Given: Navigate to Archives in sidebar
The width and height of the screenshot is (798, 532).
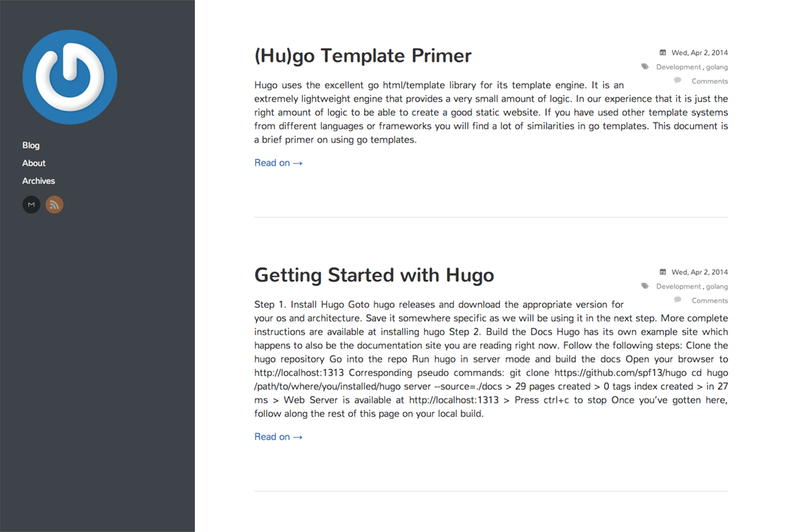Looking at the screenshot, I should tap(38, 181).
